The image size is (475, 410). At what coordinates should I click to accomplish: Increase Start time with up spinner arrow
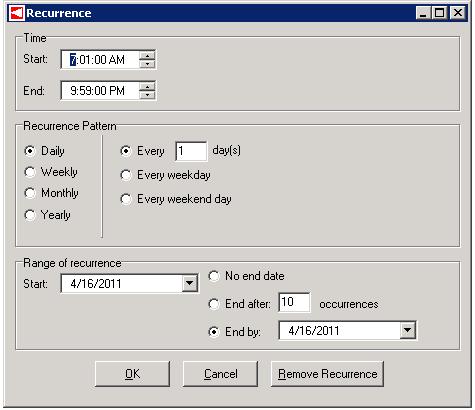(x=147, y=55)
